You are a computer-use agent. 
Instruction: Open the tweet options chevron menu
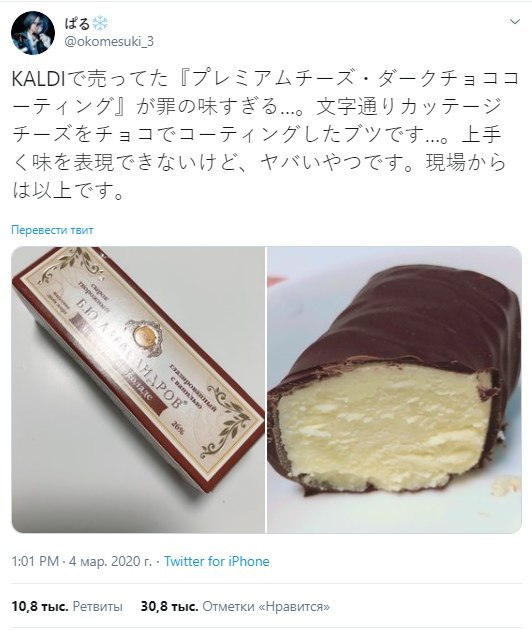[x=515, y=22]
